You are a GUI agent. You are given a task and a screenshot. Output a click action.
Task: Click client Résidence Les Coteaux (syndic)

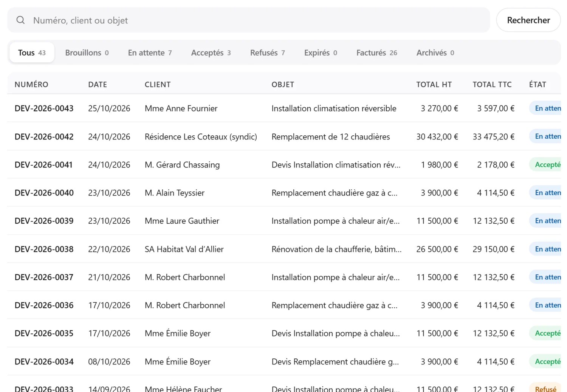click(201, 137)
